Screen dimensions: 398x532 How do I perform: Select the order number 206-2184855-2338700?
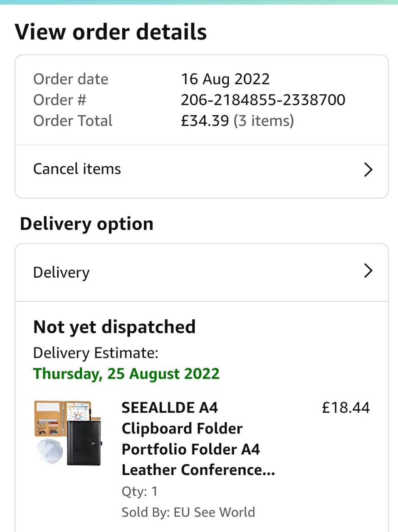tap(263, 100)
